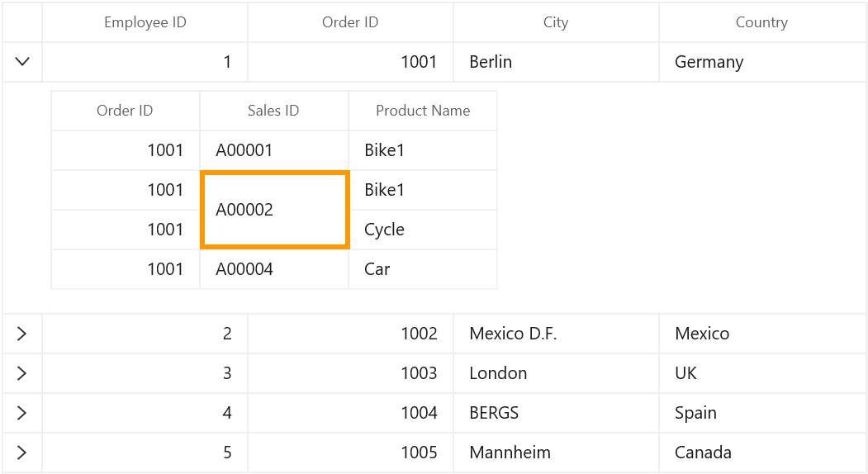Expand details for the Mannheim row
The image size is (868, 474).
coord(22,453)
